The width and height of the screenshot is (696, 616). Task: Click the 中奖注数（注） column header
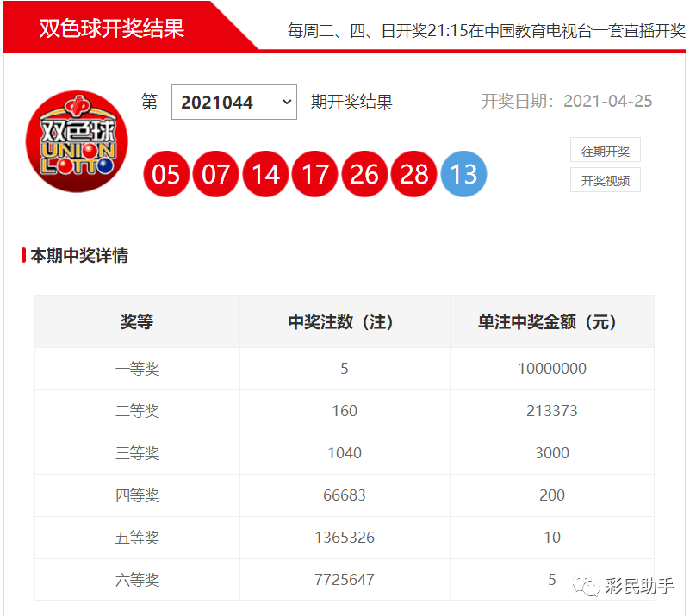click(345, 321)
